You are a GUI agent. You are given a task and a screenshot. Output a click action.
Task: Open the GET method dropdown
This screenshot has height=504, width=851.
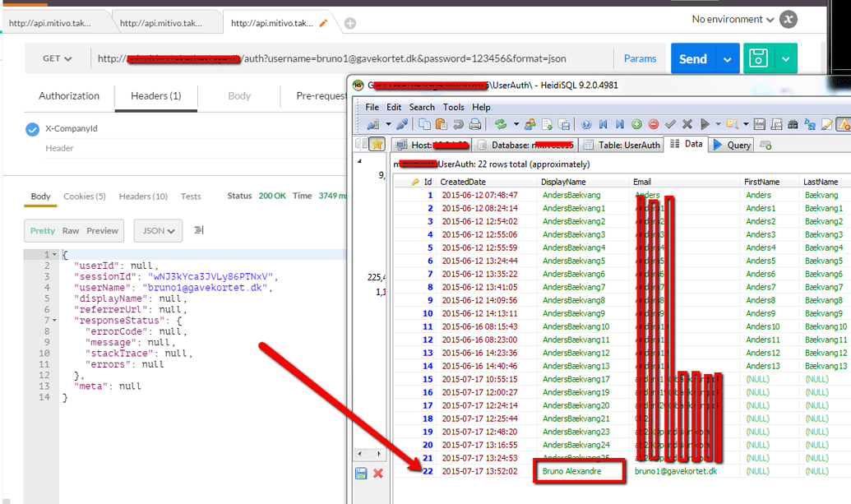point(56,58)
